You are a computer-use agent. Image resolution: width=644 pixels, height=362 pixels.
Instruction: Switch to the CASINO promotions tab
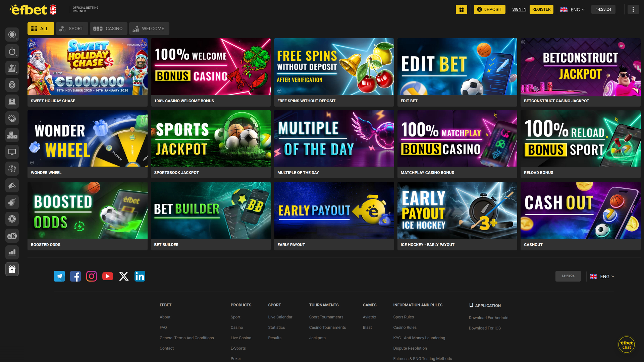click(108, 28)
